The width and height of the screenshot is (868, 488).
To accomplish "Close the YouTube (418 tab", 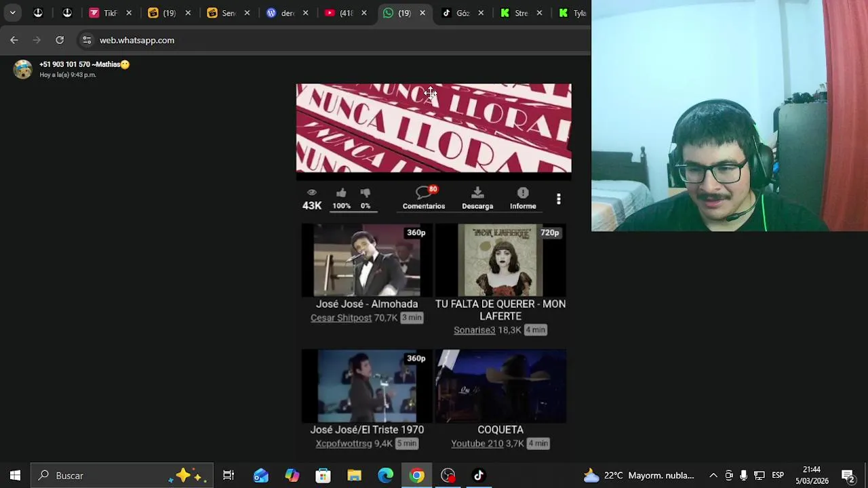I will [x=364, y=13].
